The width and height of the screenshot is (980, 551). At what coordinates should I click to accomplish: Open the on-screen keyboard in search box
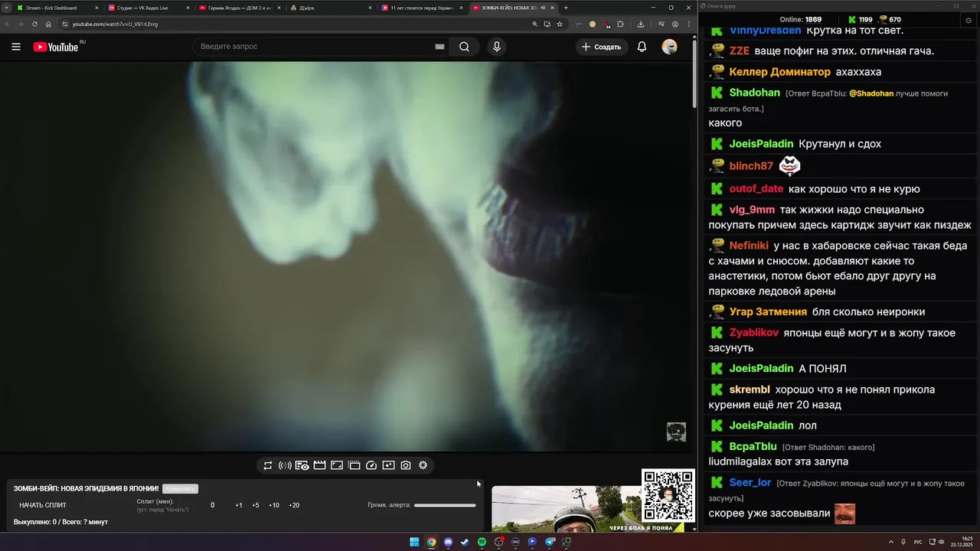click(439, 47)
